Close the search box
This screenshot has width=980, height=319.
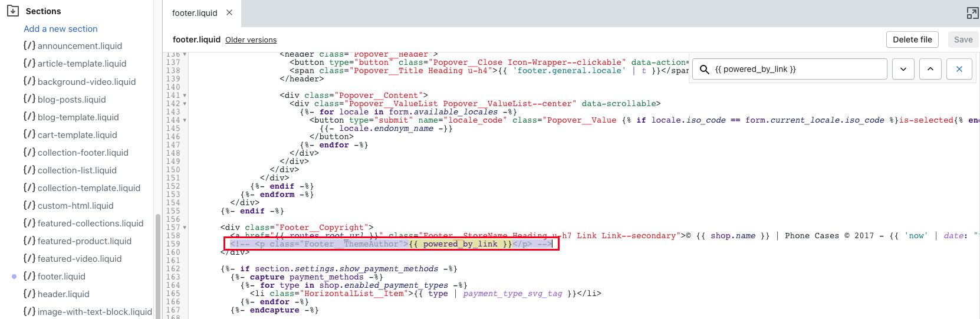click(959, 69)
